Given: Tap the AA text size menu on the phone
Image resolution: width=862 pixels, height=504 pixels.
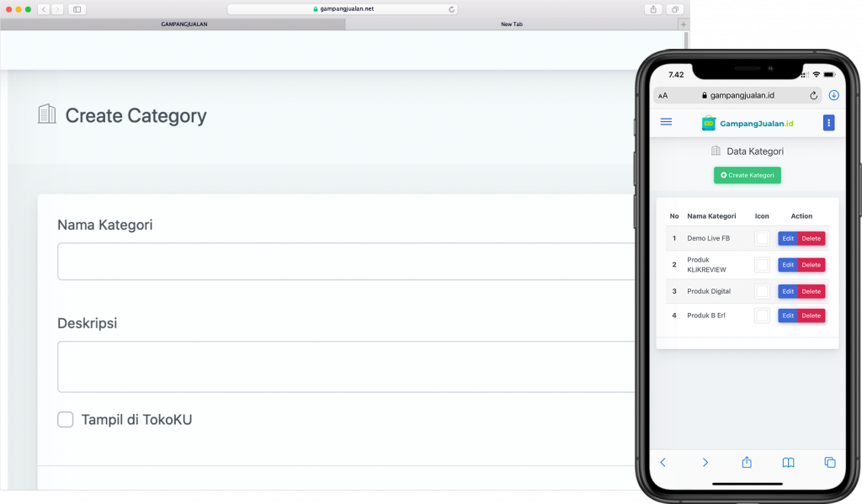Looking at the screenshot, I should [x=662, y=96].
